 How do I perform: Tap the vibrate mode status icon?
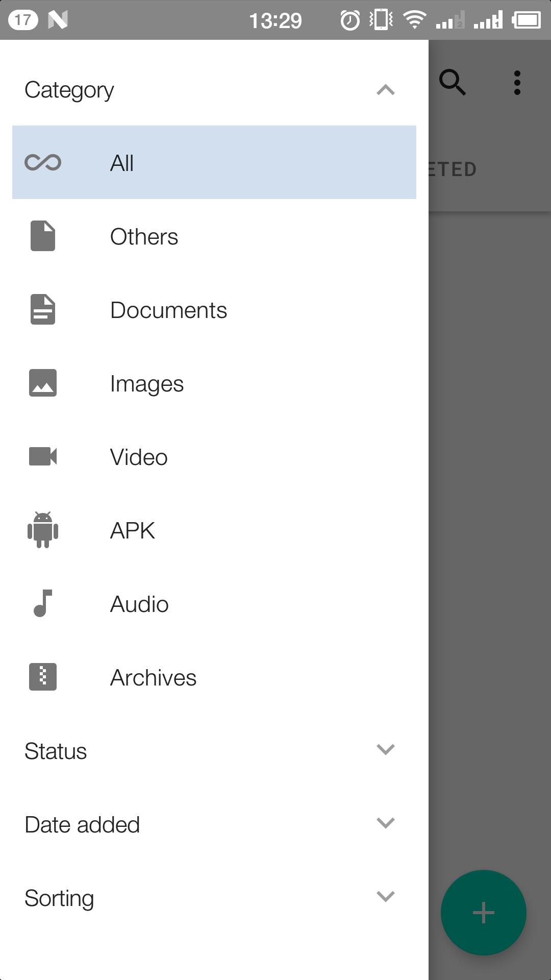pos(382,20)
